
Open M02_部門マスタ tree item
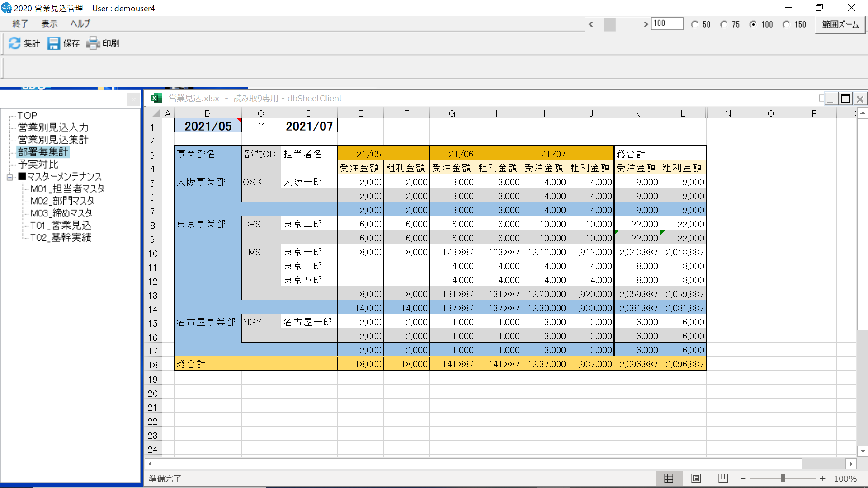(x=62, y=201)
